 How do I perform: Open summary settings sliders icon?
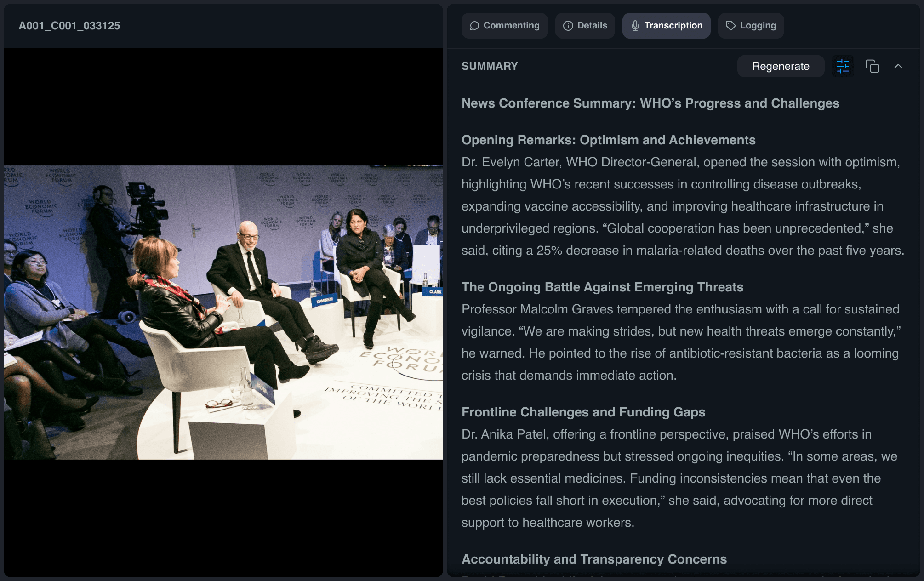(843, 66)
